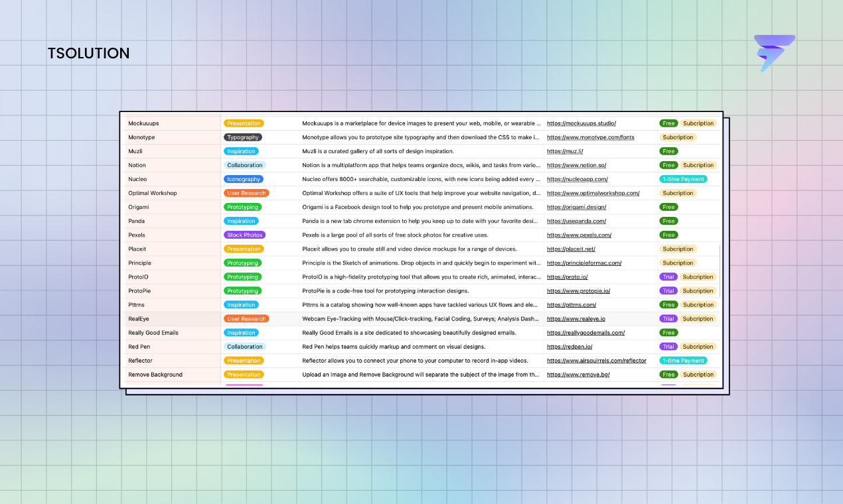The width and height of the screenshot is (843, 504).
Task: Open the mockuuups.studio link
Action: pos(581,123)
